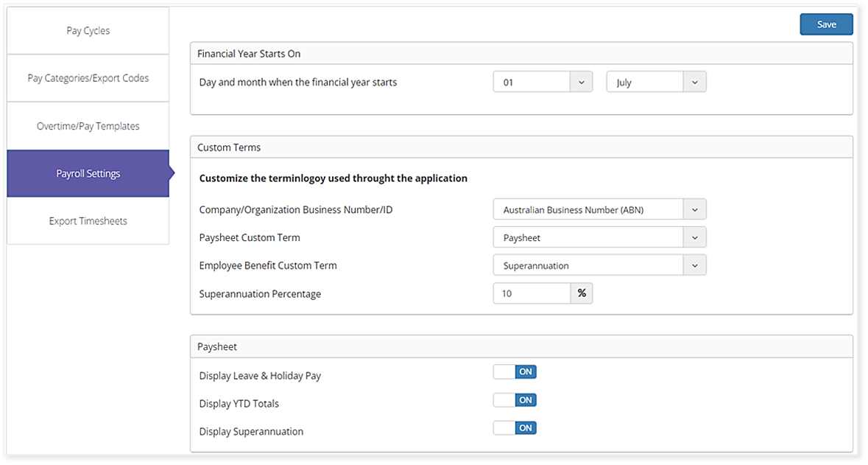Click the Save button
This screenshot has height=465, width=868.
(826, 24)
